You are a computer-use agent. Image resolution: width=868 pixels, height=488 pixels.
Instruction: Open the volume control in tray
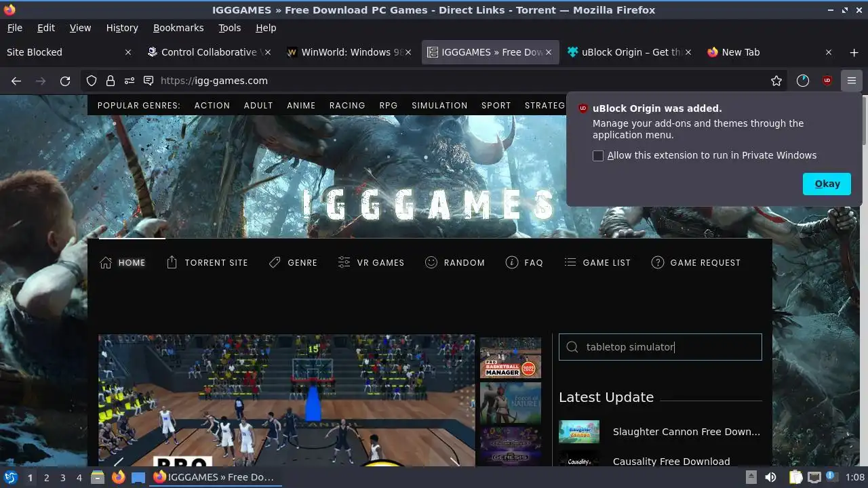770,477
